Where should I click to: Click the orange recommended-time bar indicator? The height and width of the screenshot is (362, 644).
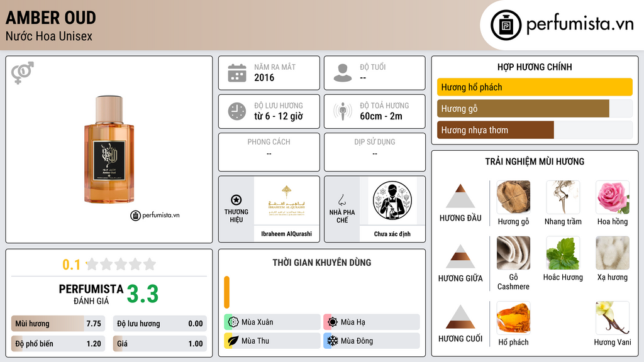click(226, 292)
